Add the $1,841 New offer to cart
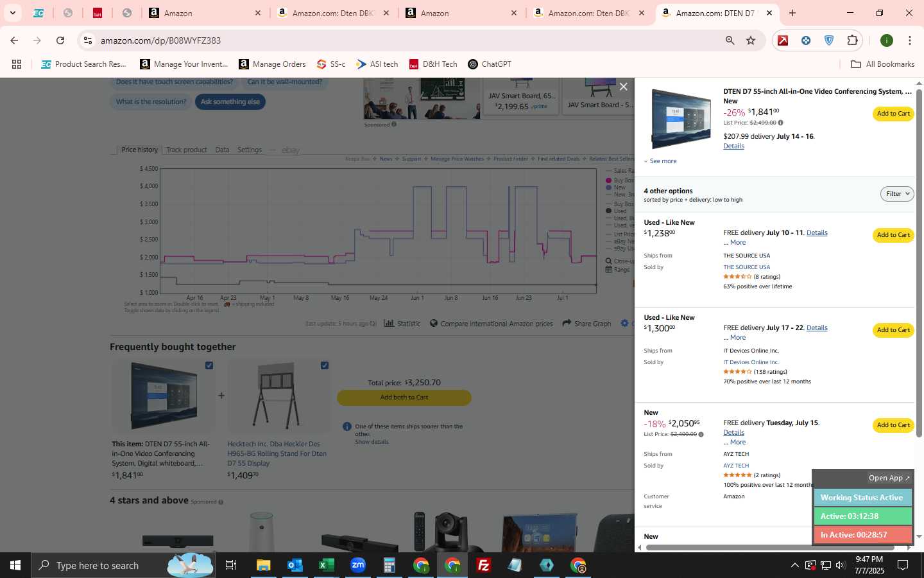 [893, 114]
